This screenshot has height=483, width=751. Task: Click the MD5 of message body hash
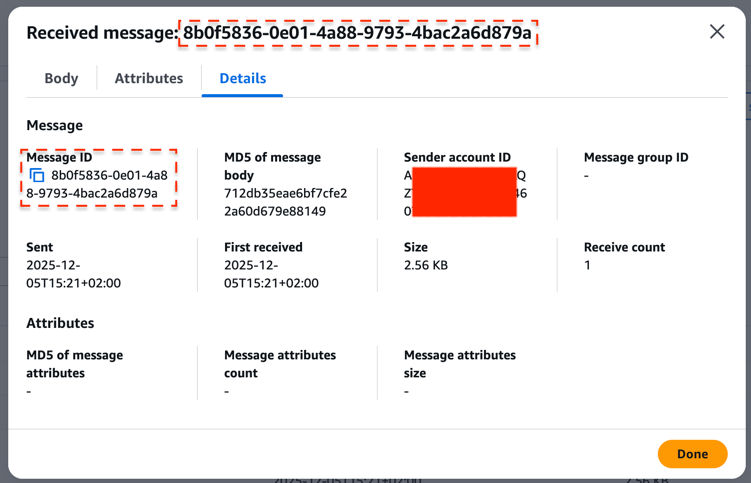pyautogui.click(x=285, y=202)
